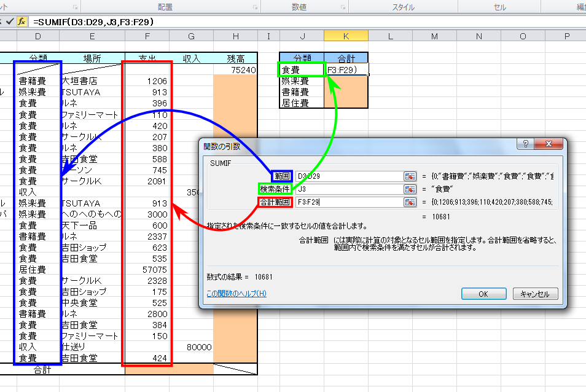Select the 書籍費 cell in column J

pyautogui.click(x=302, y=92)
